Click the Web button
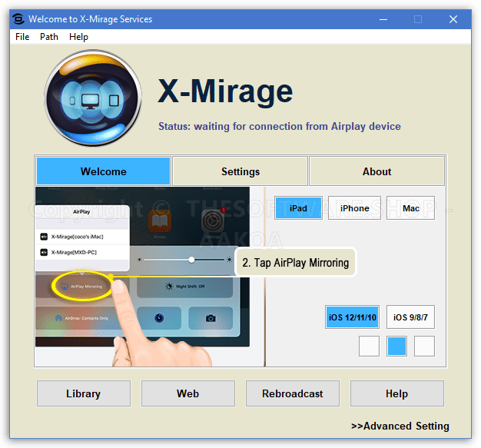Viewport: 481px width, 448px height. (x=187, y=393)
